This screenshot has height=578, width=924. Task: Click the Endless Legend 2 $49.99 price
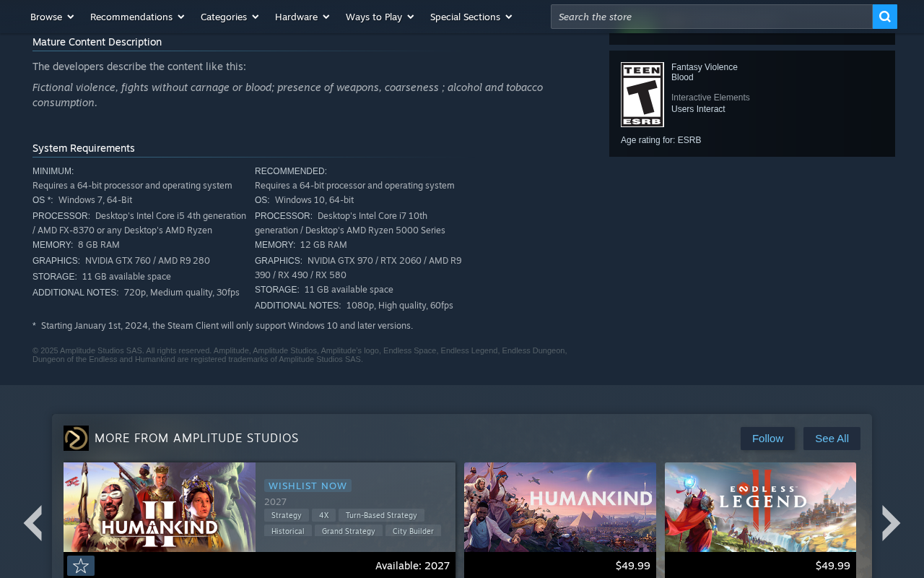tap(833, 566)
